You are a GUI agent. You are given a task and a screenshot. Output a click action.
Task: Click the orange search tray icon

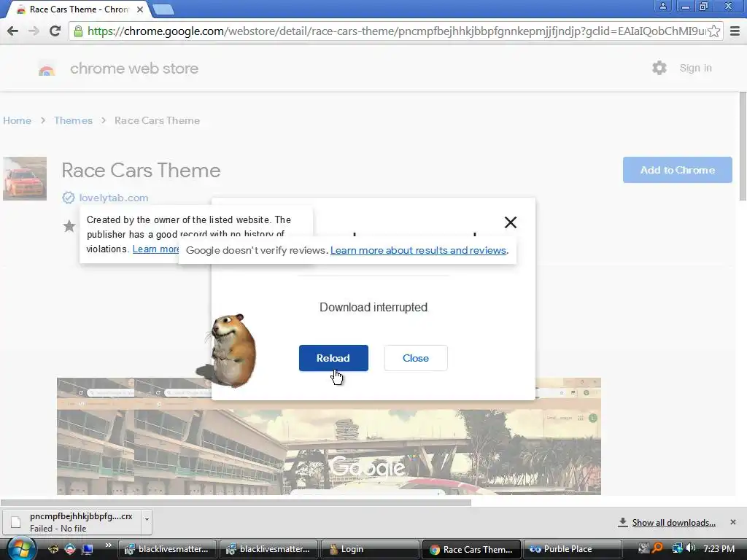657,548
